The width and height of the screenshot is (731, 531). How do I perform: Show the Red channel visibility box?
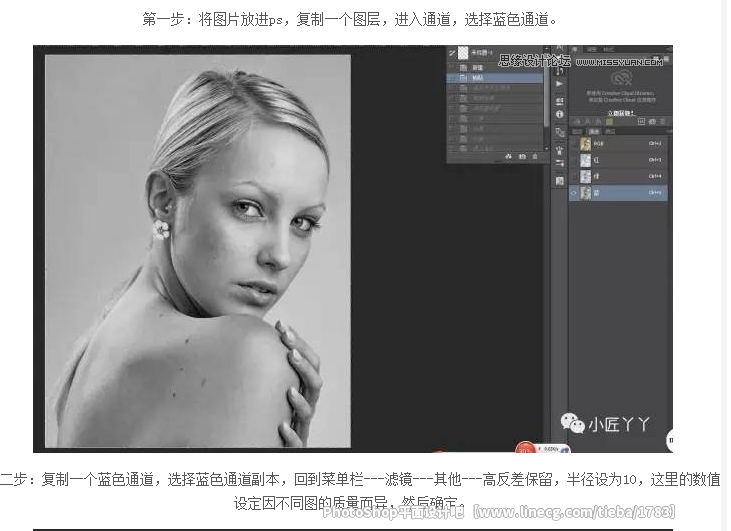coord(574,160)
